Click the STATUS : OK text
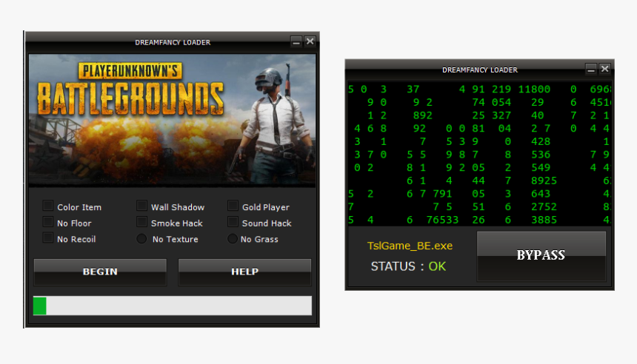Viewport: 637px width, 364px height. tap(408, 266)
